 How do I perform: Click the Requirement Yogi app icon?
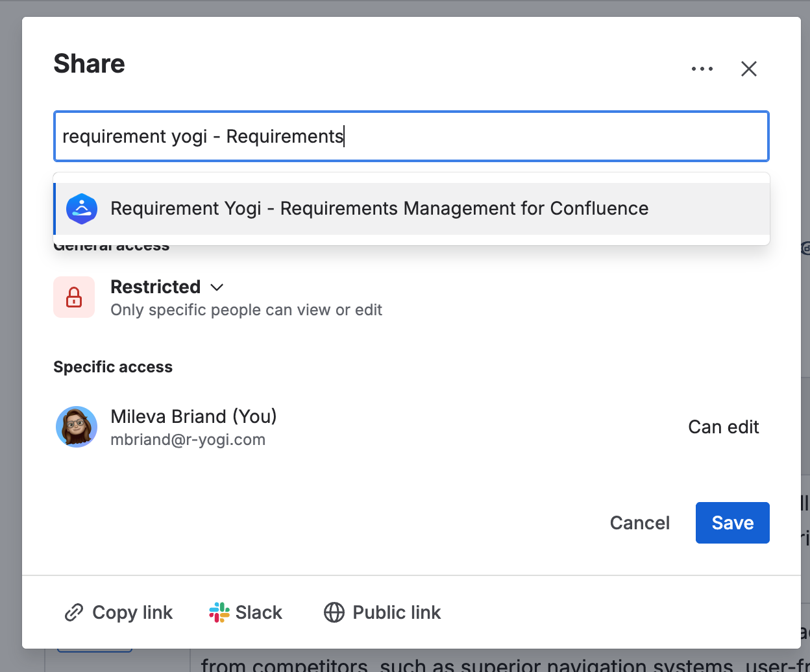click(x=82, y=208)
